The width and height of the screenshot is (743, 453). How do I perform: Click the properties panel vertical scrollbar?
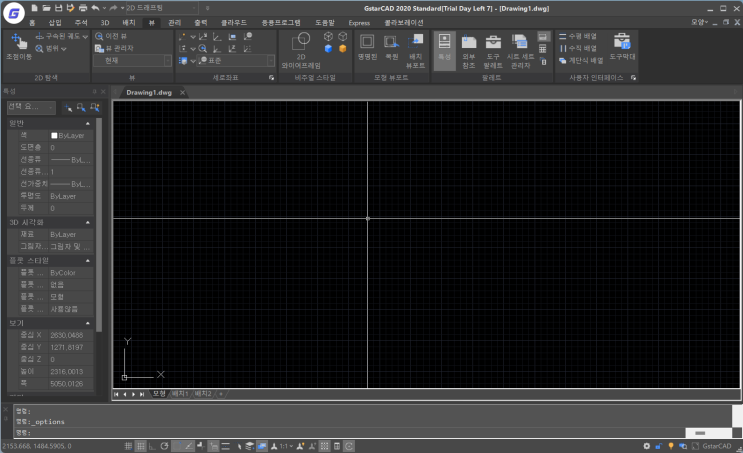click(99, 225)
